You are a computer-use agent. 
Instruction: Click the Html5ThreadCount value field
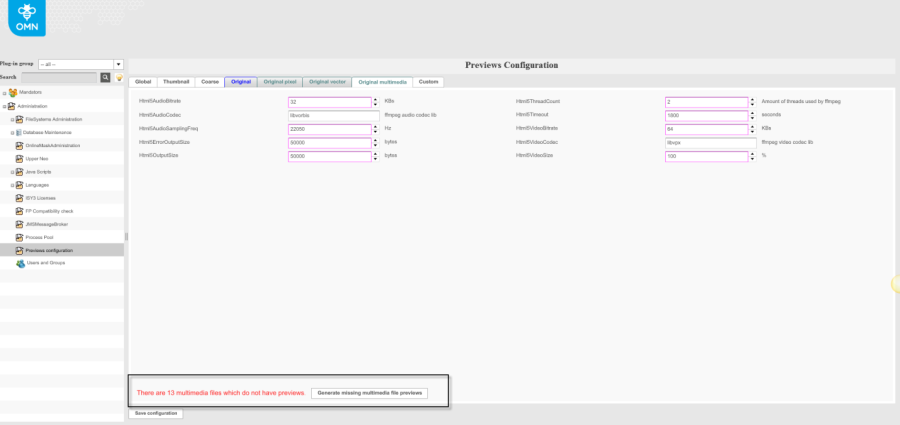click(x=707, y=102)
